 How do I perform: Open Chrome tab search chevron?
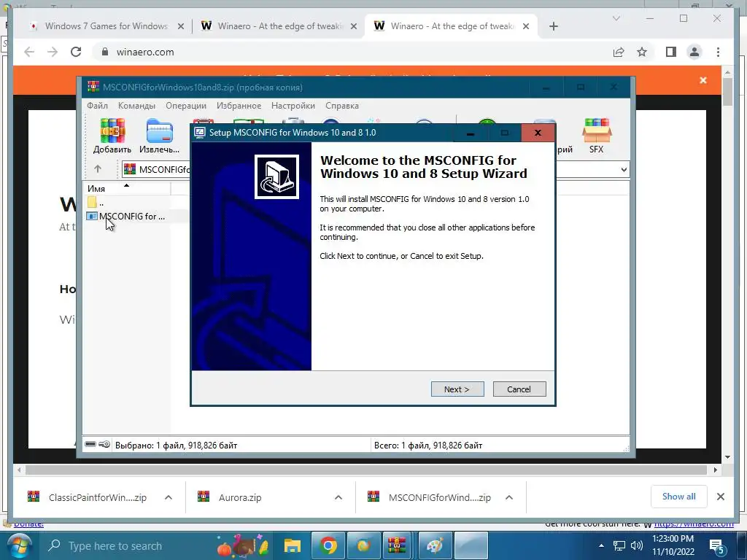(x=616, y=18)
